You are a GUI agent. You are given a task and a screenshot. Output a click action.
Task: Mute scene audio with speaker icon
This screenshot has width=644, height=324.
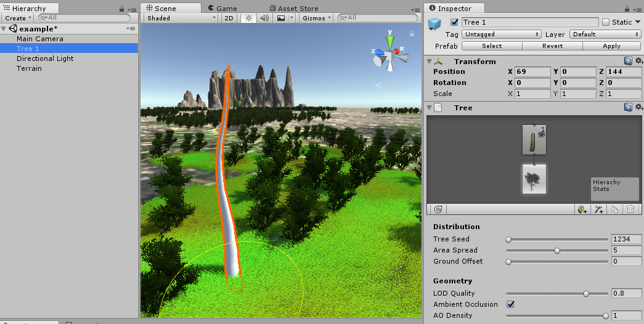[x=265, y=18]
